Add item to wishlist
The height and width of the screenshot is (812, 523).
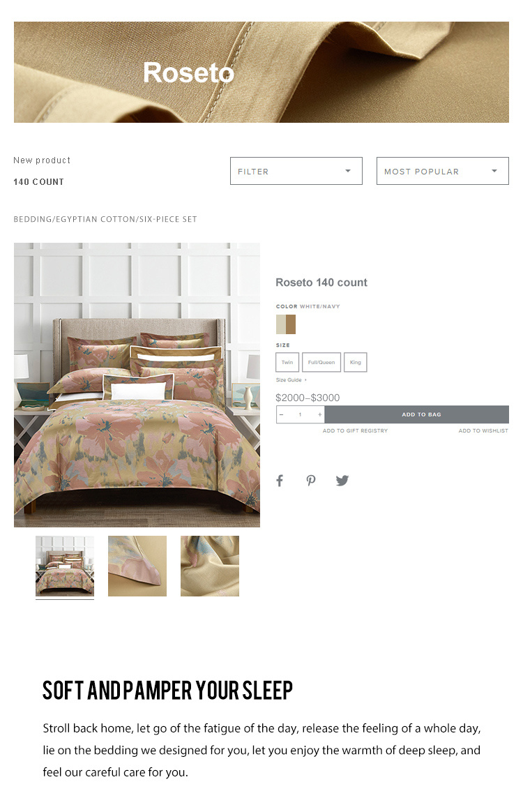pos(483,431)
